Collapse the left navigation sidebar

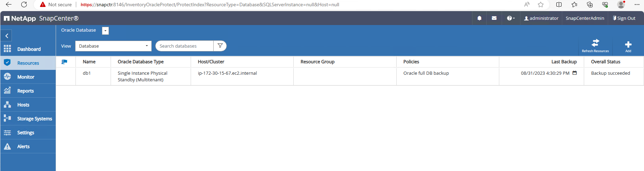coord(7,36)
